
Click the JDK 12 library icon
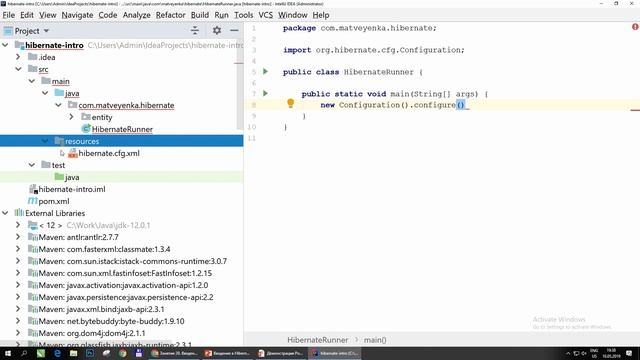point(33,225)
